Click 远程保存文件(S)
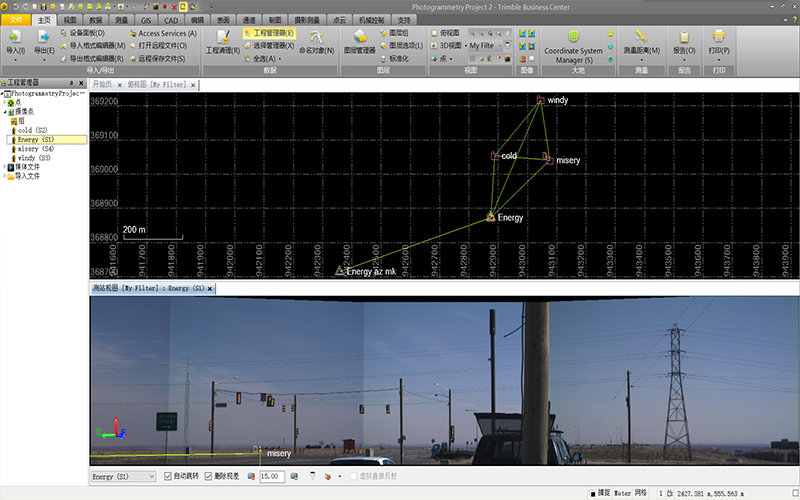This screenshot has width=800, height=500. pyautogui.click(x=157, y=59)
